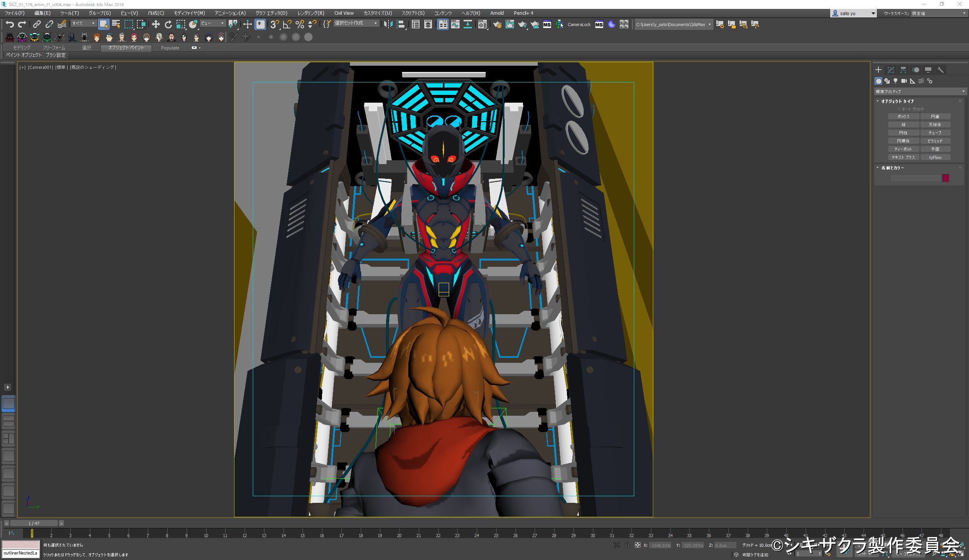Open the Arnold menu

[x=497, y=13]
